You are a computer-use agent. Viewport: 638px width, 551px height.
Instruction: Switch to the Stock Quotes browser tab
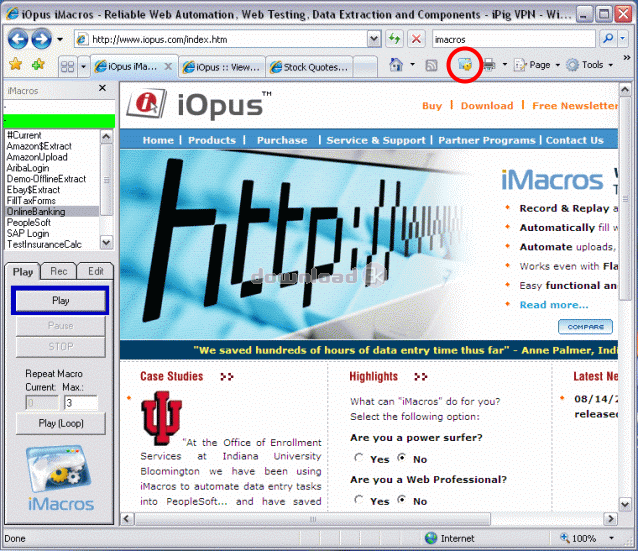(x=310, y=67)
